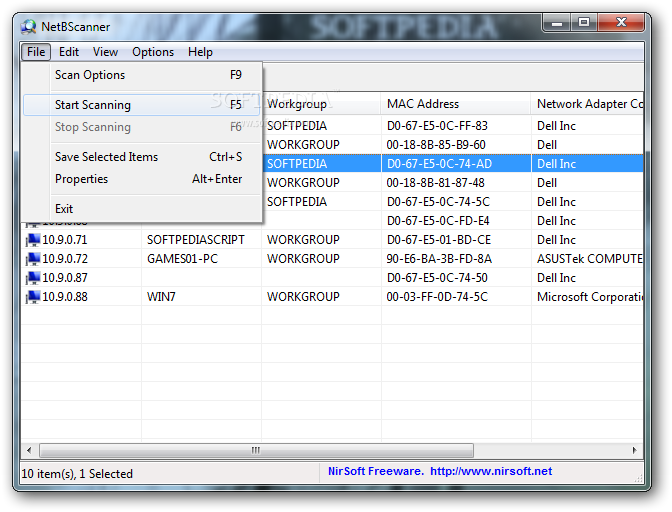Click the Microsoft Corporation adapter cell
This screenshot has height=512, width=672.
coord(590,296)
